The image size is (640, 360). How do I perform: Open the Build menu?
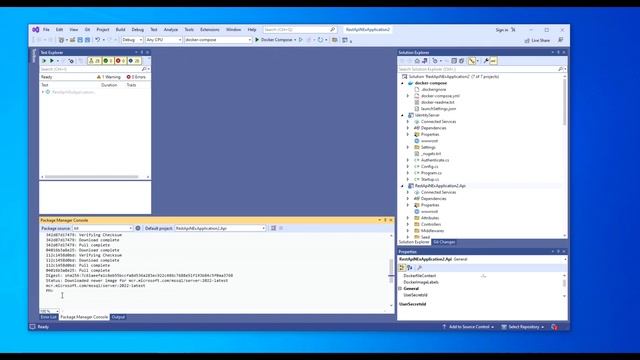pyautogui.click(x=120, y=30)
